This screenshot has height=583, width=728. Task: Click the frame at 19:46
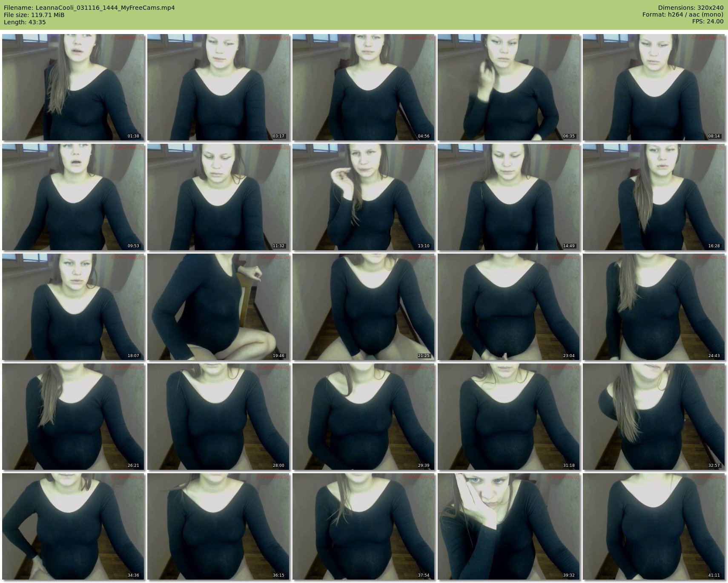(218, 307)
